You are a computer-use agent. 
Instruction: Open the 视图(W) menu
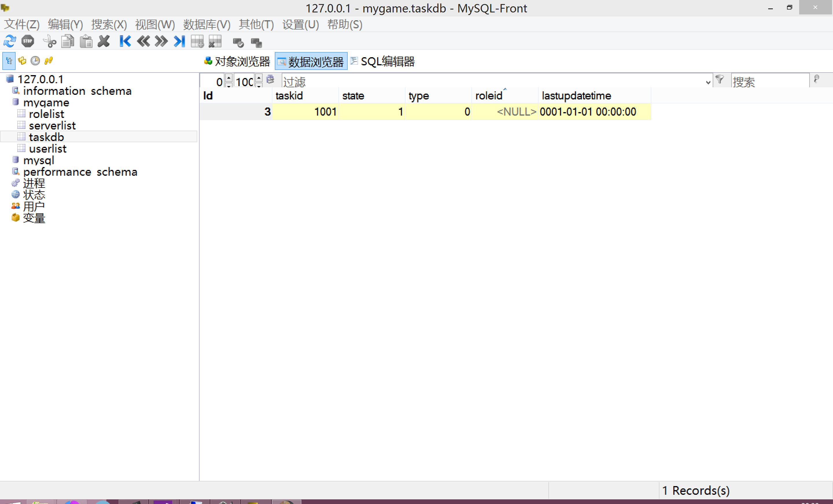155,24
